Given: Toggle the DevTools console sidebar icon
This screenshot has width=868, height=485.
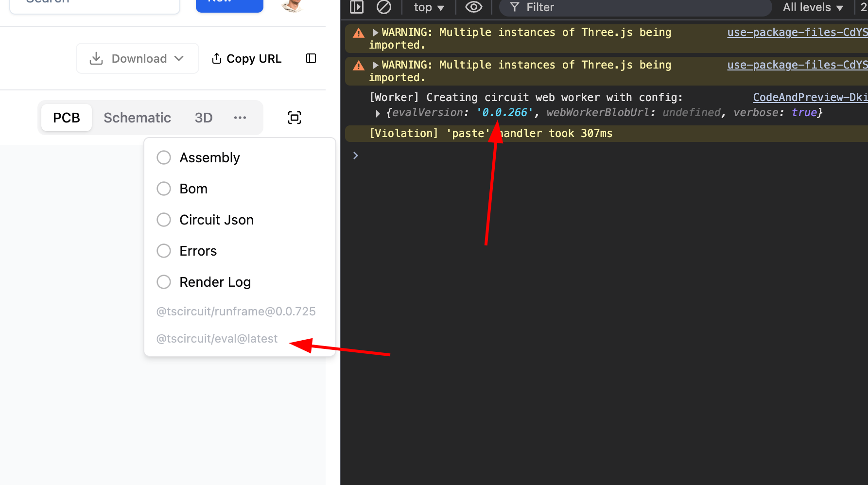Looking at the screenshot, I should 357,7.
